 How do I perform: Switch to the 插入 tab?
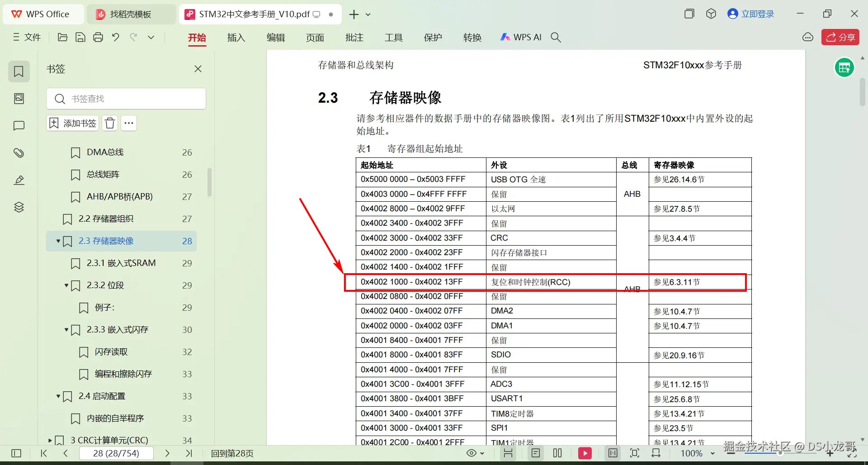[236, 38]
